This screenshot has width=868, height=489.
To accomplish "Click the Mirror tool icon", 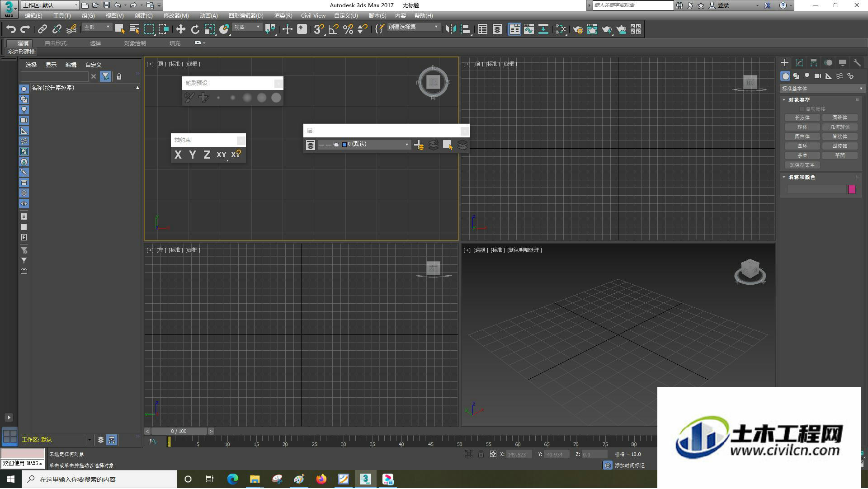I will 451,29.
